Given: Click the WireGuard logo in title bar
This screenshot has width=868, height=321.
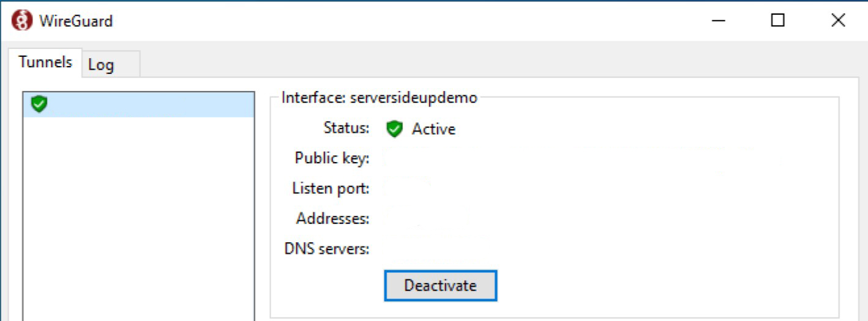Looking at the screenshot, I should click(x=22, y=21).
